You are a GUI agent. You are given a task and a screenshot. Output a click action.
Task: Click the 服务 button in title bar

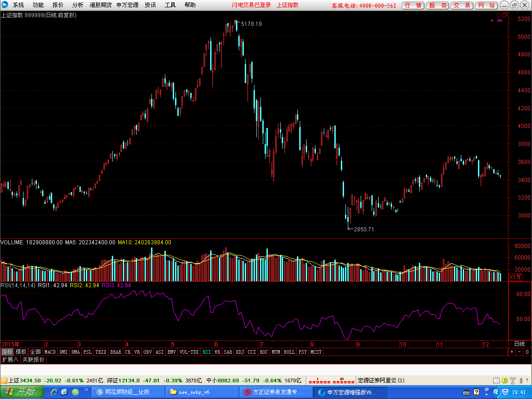pyautogui.click(x=438, y=6)
